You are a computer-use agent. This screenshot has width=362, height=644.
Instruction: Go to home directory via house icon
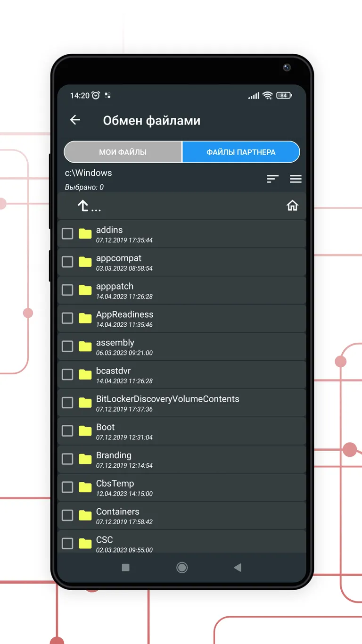[292, 206]
